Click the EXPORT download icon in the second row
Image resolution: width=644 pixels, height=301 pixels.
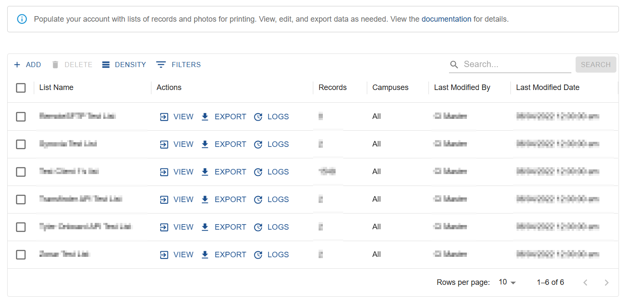[205, 144]
